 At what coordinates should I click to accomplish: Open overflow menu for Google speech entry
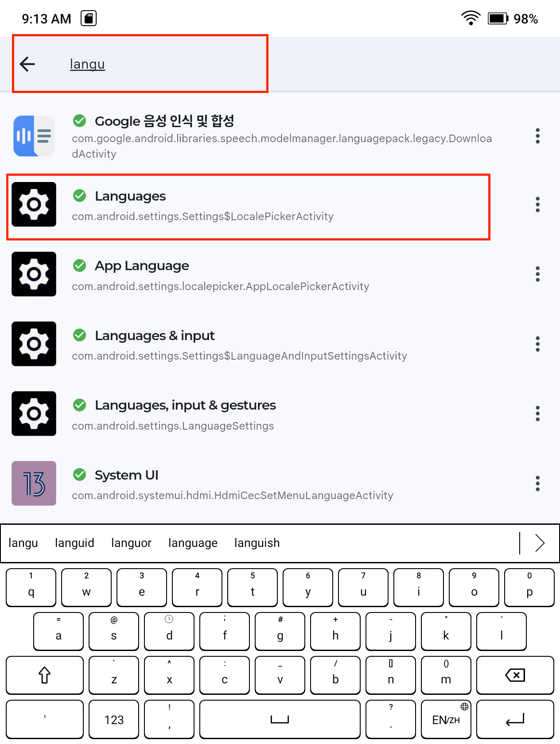[537, 136]
